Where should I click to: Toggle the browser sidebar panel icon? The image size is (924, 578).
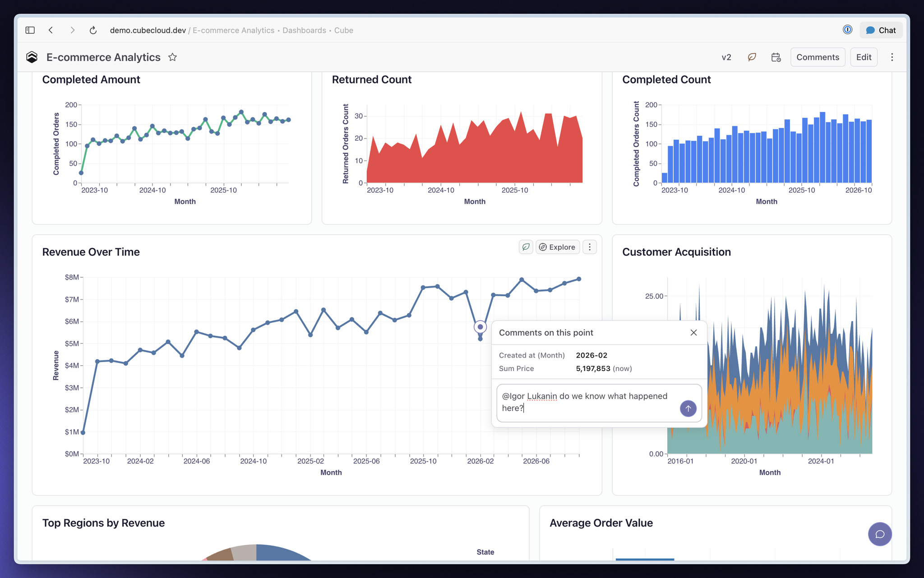[x=30, y=30]
